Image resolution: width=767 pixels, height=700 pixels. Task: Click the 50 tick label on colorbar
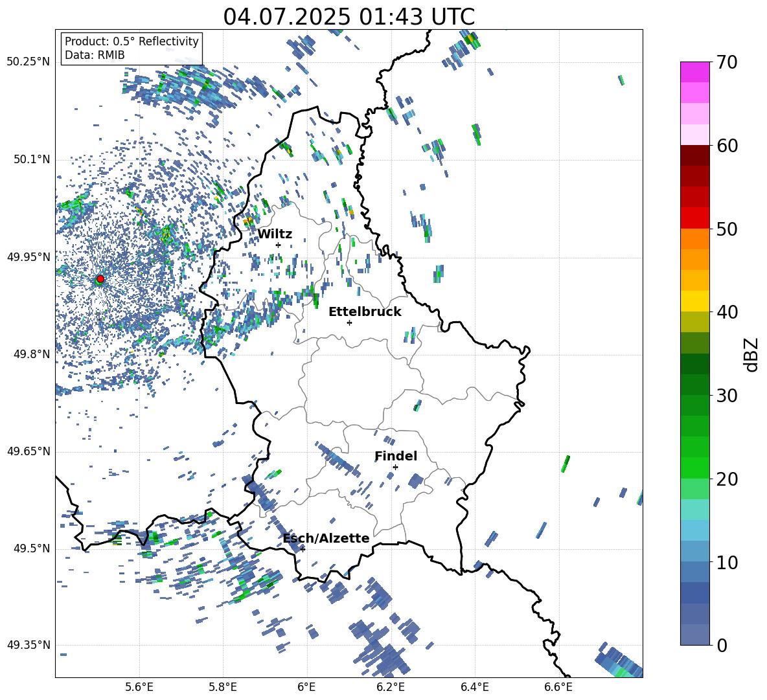[726, 229]
